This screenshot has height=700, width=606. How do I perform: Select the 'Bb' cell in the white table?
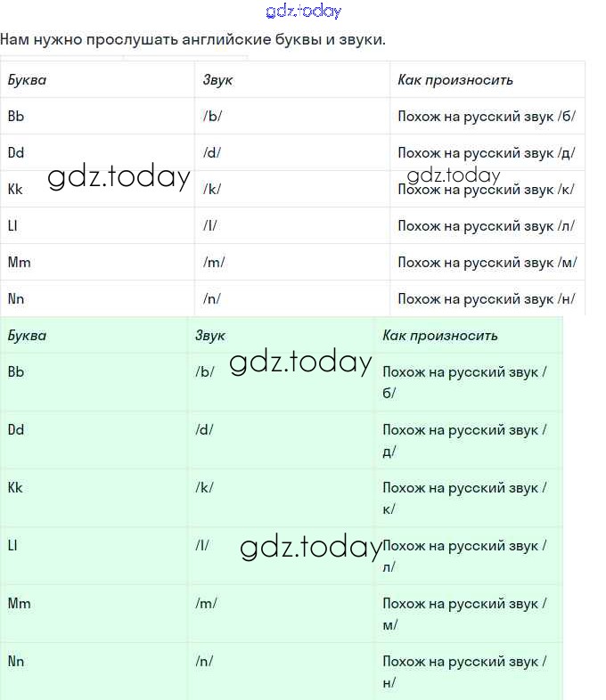point(16,116)
